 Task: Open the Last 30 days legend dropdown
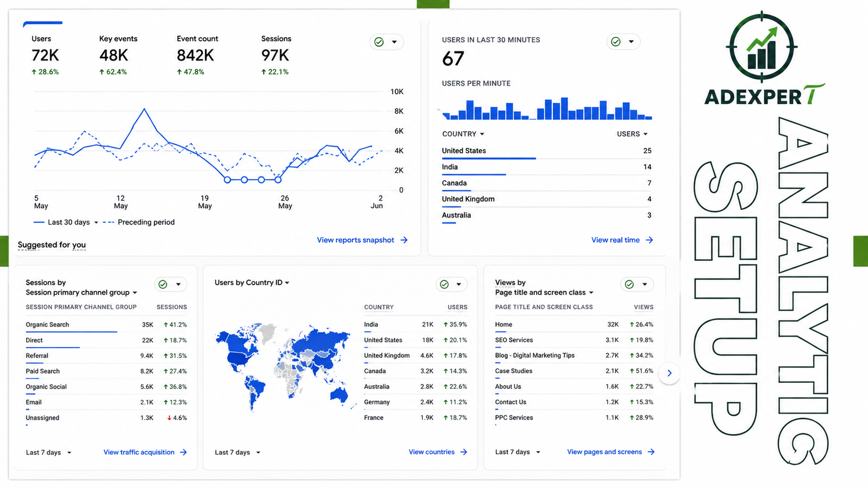click(x=96, y=222)
